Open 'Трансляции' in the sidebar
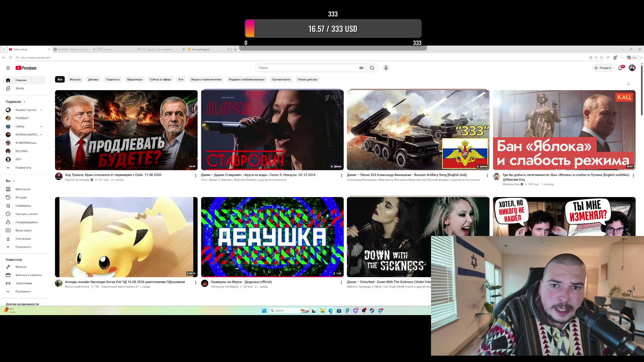The width and height of the screenshot is (644, 362). pyautogui.click(x=24, y=283)
